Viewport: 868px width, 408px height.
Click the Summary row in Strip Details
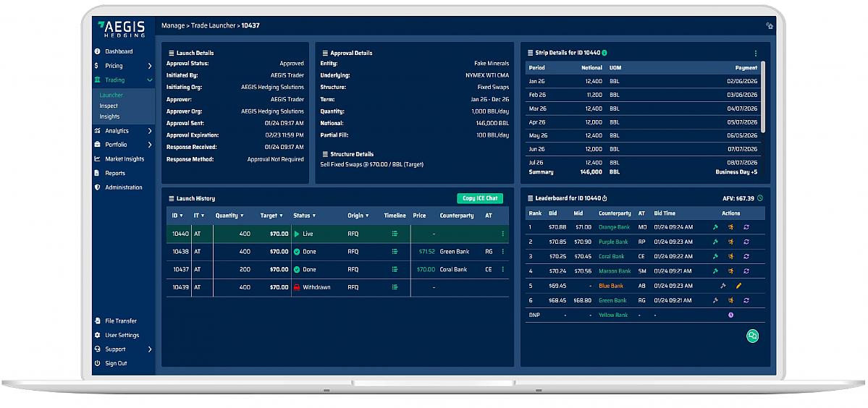click(644, 172)
